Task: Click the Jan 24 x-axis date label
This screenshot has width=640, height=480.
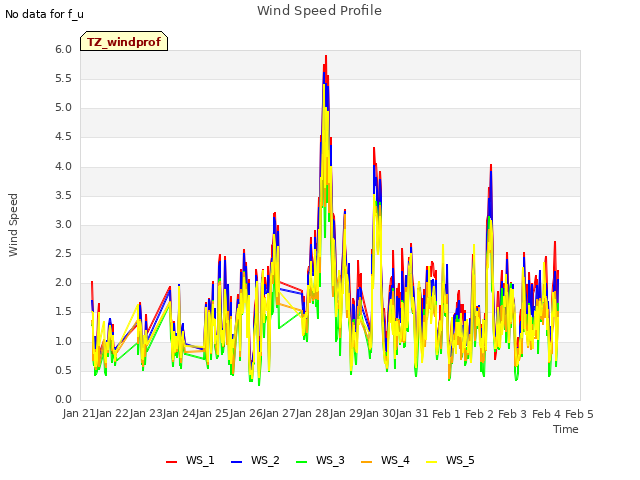Action: pos(180,413)
